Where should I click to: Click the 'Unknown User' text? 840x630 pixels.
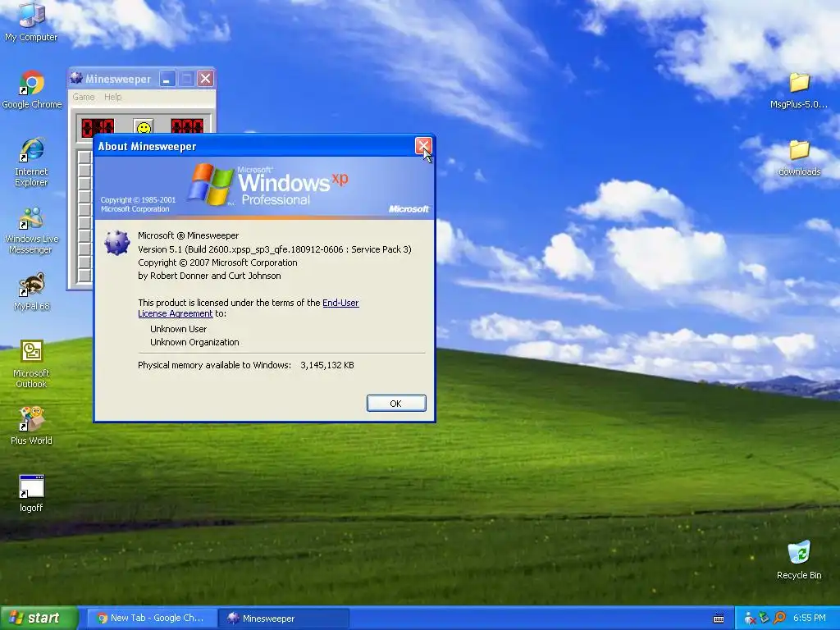[x=178, y=329]
